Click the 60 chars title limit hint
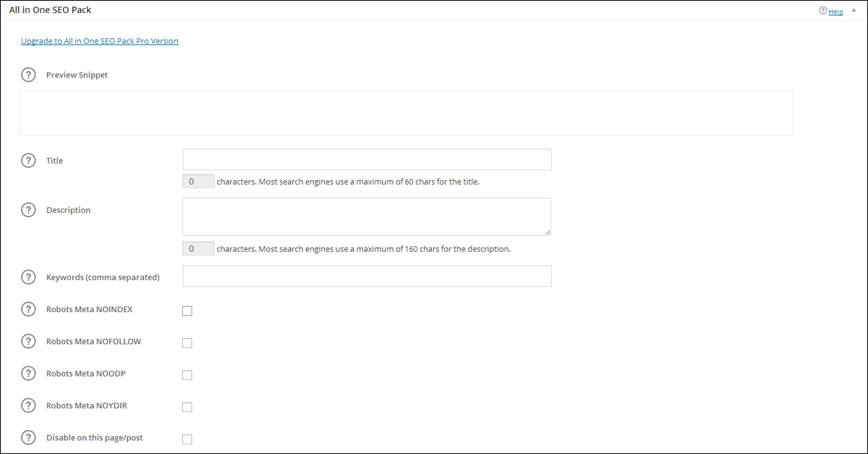The height and width of the screenshot is (454, 868). pyautogui.click(x=348, y=182)
